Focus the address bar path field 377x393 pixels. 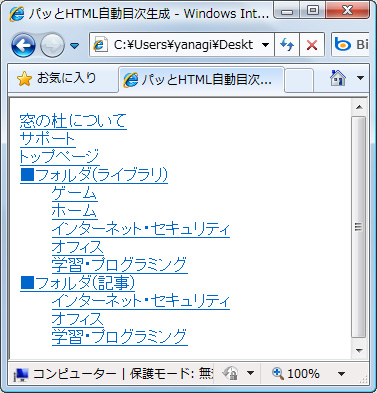click(x=183, y=45)
